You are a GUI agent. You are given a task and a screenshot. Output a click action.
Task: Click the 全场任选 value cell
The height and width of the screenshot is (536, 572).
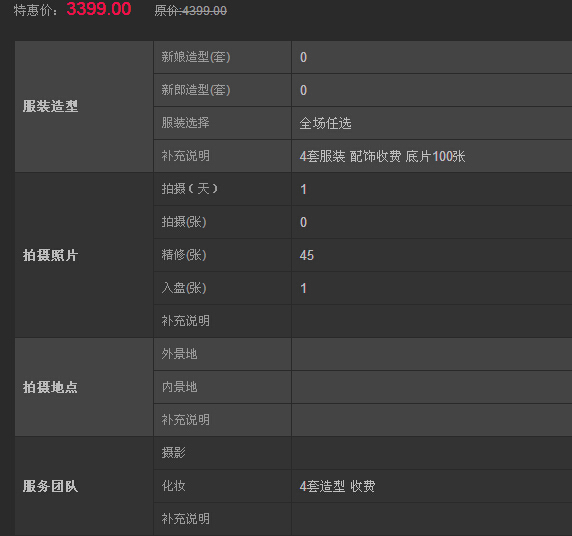click(432, 123)
